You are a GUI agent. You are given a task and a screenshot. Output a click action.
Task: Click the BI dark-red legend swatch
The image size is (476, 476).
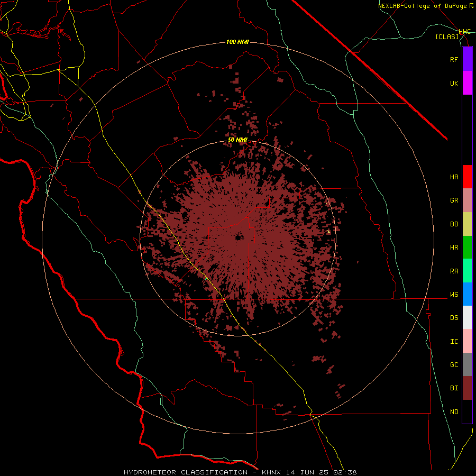[x=467, y=388]
